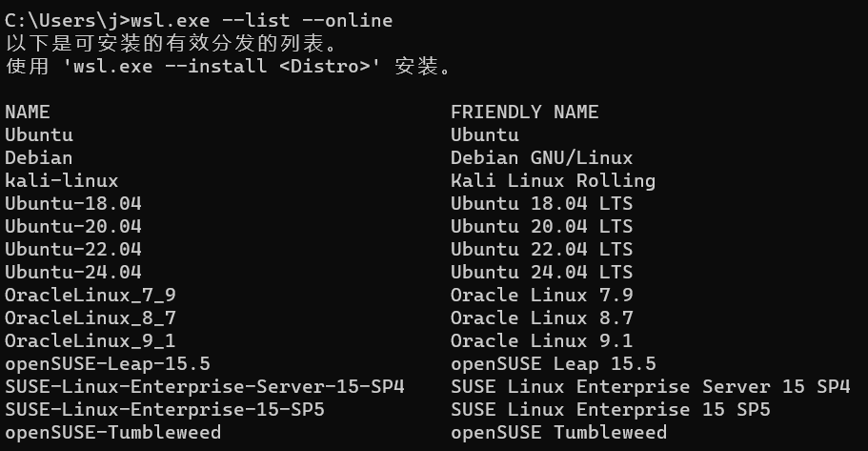Click the NAME column header
The height and width of the screenshot is (451, 868).
(27, 112)
